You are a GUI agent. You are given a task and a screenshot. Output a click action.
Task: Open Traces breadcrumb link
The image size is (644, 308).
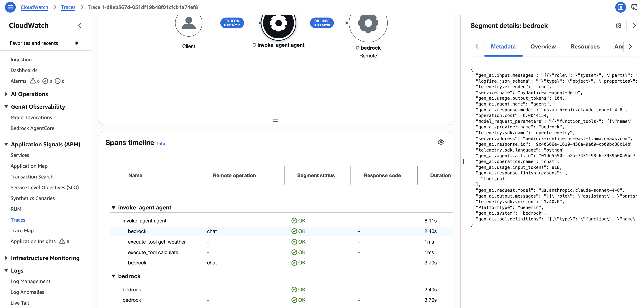coord(68,7)
